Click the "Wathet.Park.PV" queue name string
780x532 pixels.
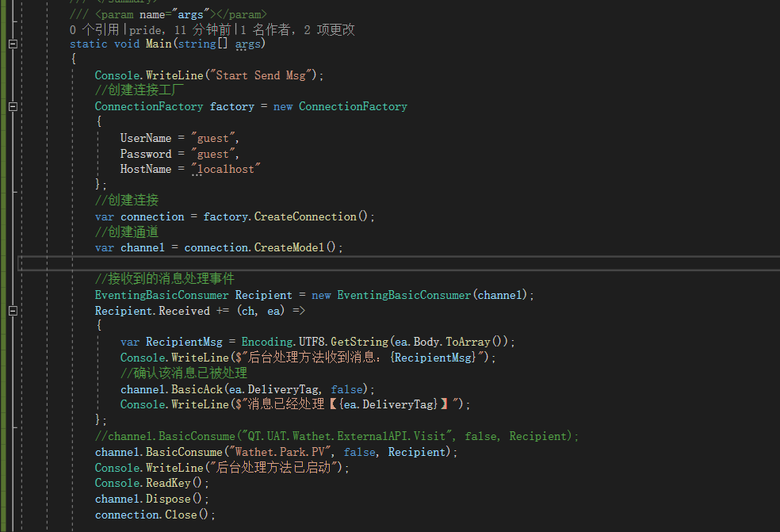280,452
